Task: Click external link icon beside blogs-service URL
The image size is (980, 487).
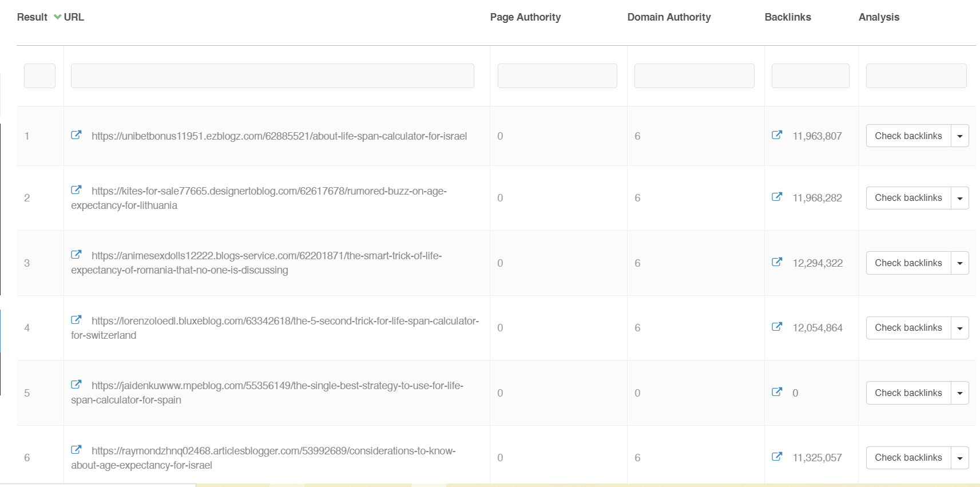Action: coord(76,255)
